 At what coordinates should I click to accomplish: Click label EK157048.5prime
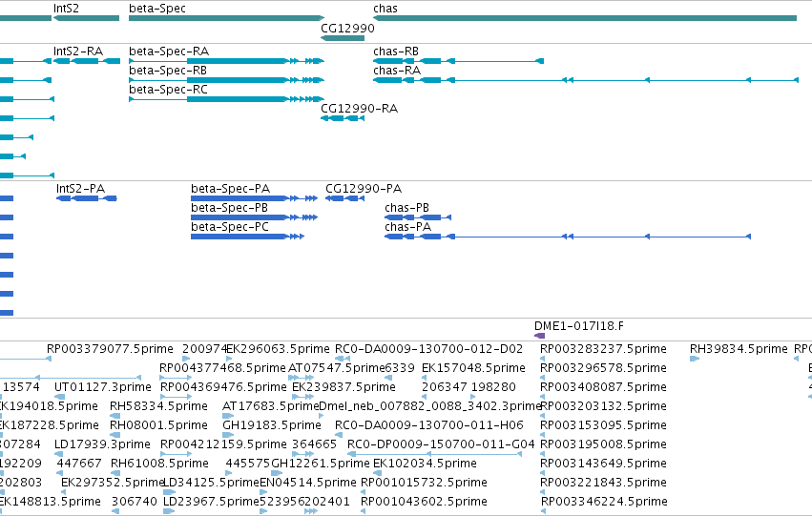(x=474, y=368)
